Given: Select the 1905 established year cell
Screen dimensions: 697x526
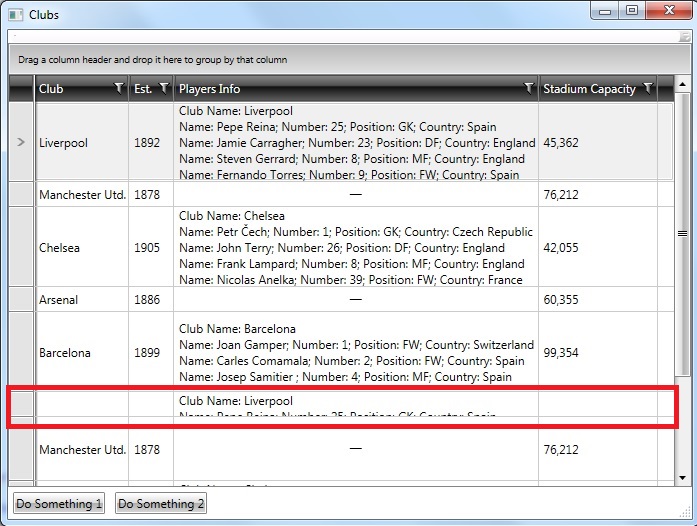Looking at the screenshot, I should coord(151,247).
